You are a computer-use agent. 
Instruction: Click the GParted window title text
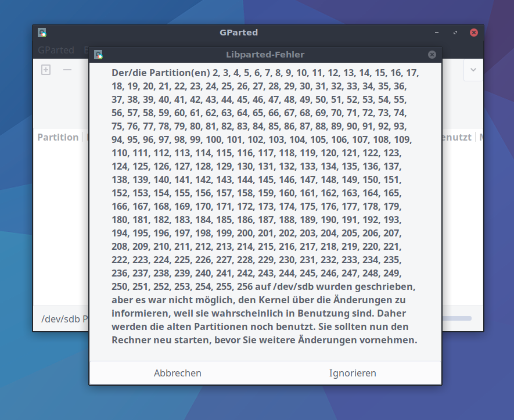coord(239,33)
